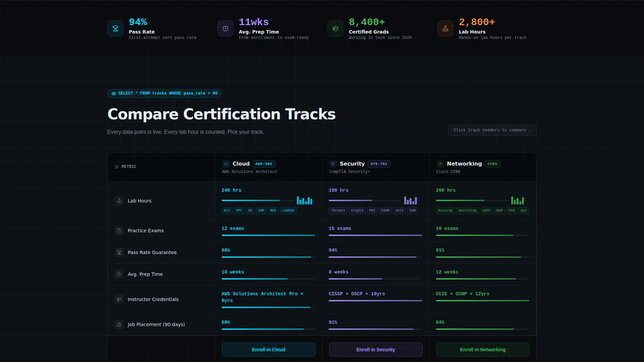The height and width of the screenshot is (362, 644).
Task: Click the SELECT * FROM tracks query badge
Action: tap(164, 94)
